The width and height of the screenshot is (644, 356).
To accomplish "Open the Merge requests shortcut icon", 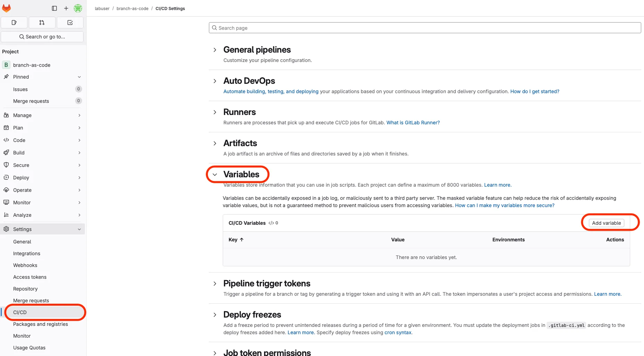I will [42, 22].
